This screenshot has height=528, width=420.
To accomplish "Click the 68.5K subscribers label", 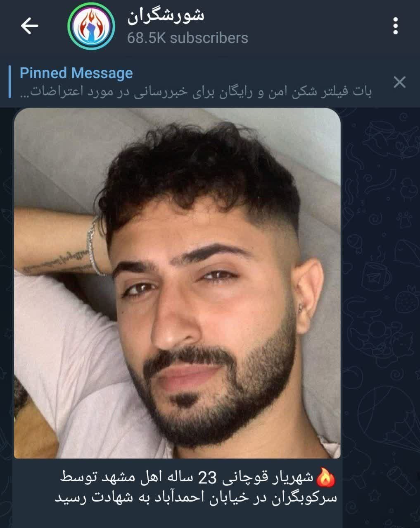I will [x=187, y=38].
